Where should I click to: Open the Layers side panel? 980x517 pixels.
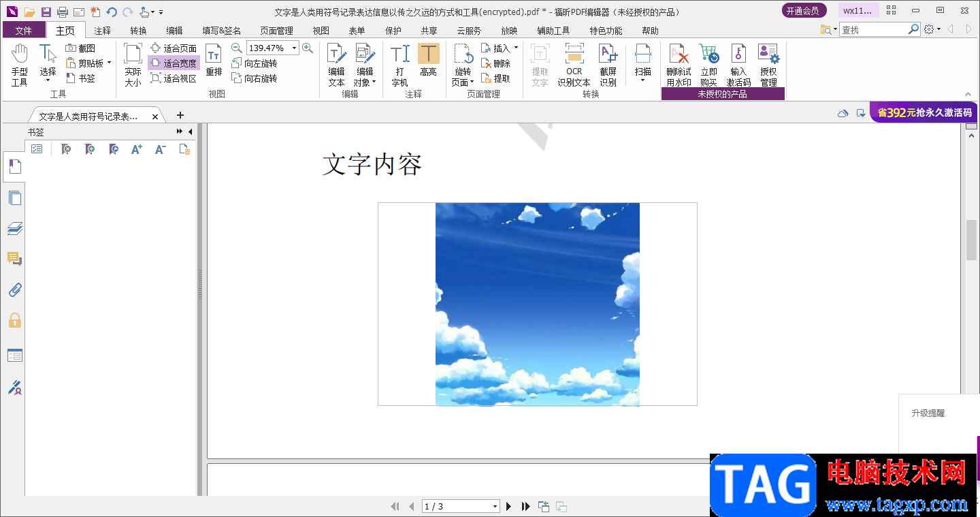coord(15,229)
